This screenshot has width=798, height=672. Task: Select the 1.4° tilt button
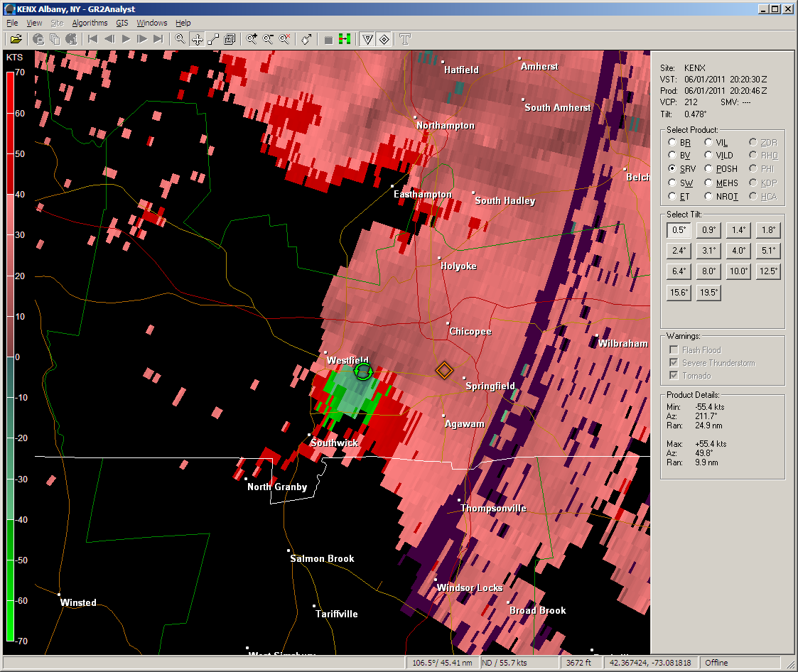click(x=738, y=230)
